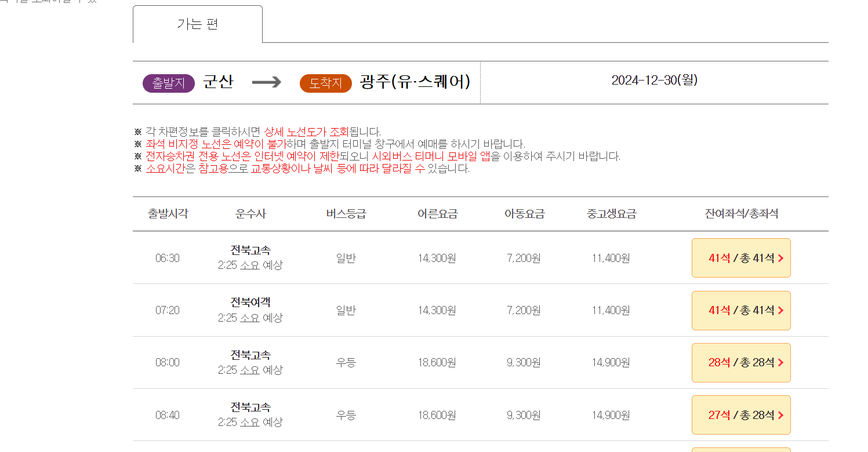Click 전북여객 operator in the 07:20 row
This screenshot has width=868, height=452.
tap(250, 302)
